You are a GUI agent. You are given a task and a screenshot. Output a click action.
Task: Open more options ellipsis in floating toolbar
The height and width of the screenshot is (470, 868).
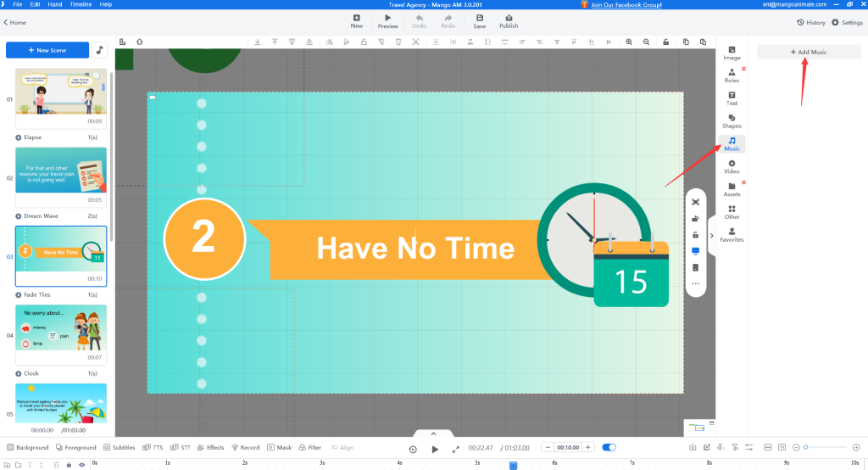click(696, 283)
